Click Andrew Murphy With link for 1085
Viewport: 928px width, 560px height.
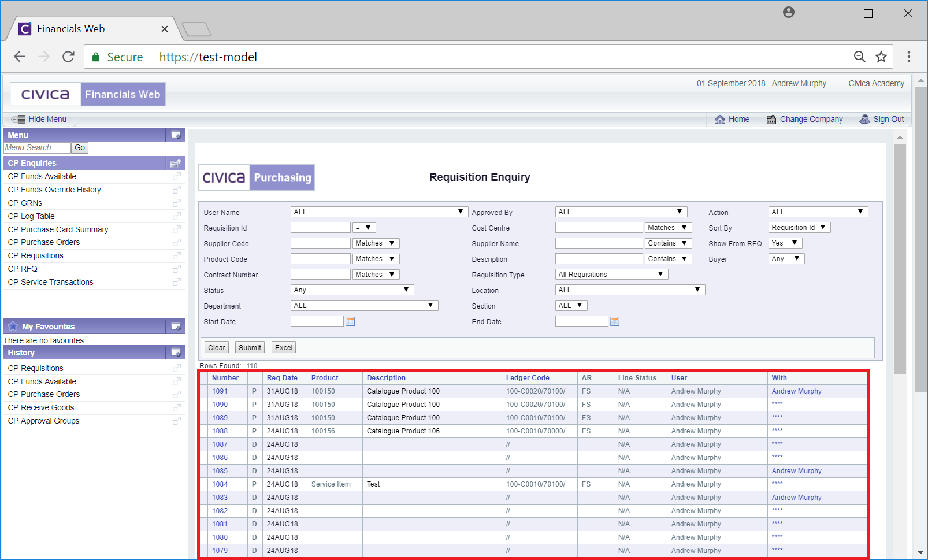pyautogui.click(x=796, y=471)
